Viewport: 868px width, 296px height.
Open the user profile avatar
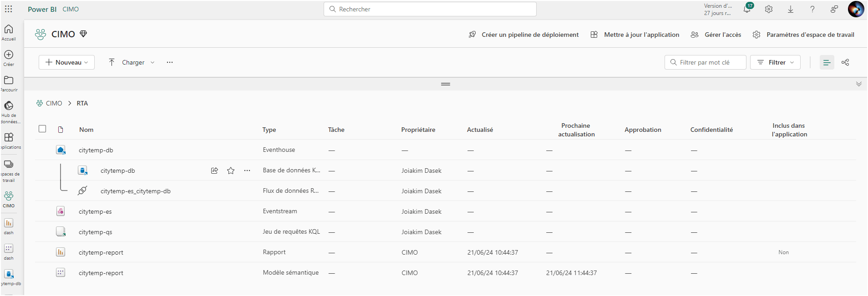[856, 9]
